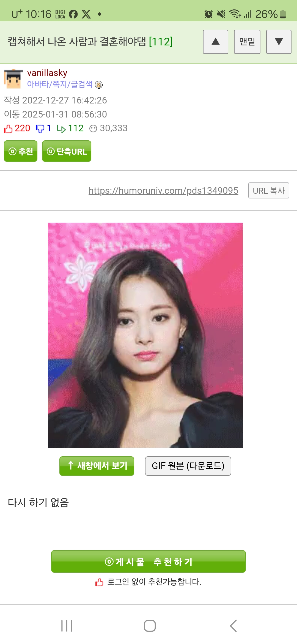Tap the Android back navigation icon
The width and height of the screenshot is (297, 644).
[x=233, y=626]
